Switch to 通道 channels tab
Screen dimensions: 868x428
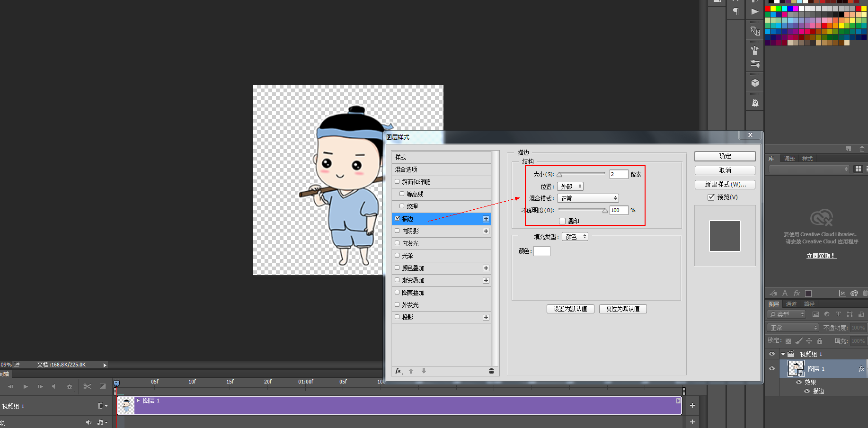[x=791, y=304]
